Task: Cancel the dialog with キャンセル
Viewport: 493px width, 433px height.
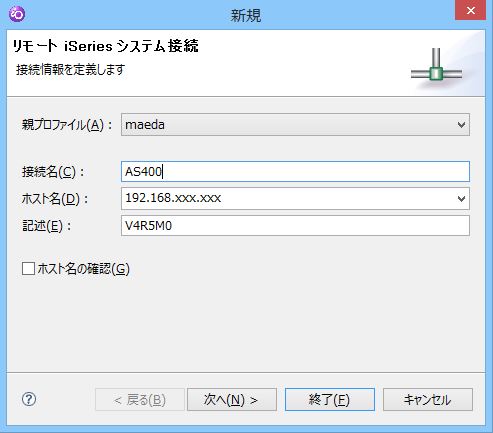Action: (x=428, y=399)
